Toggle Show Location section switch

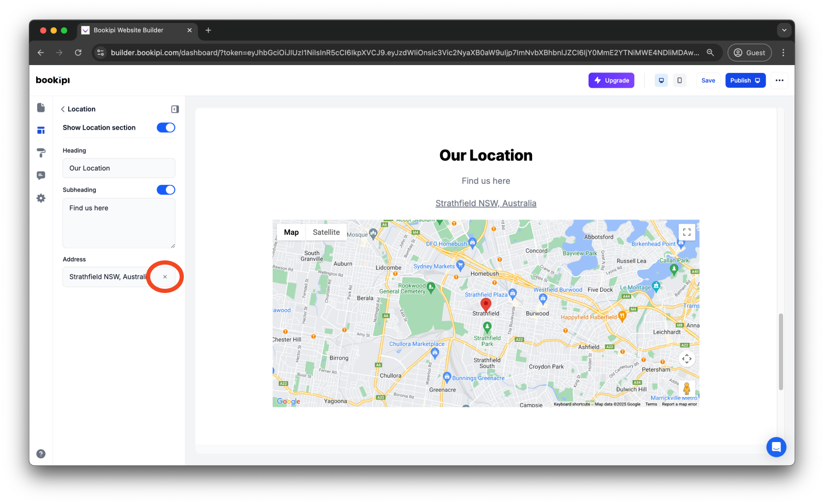[x=166, y=128]
